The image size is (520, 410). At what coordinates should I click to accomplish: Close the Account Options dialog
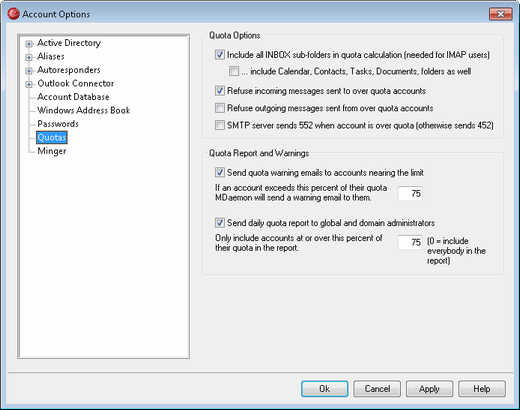pos(500,14)
